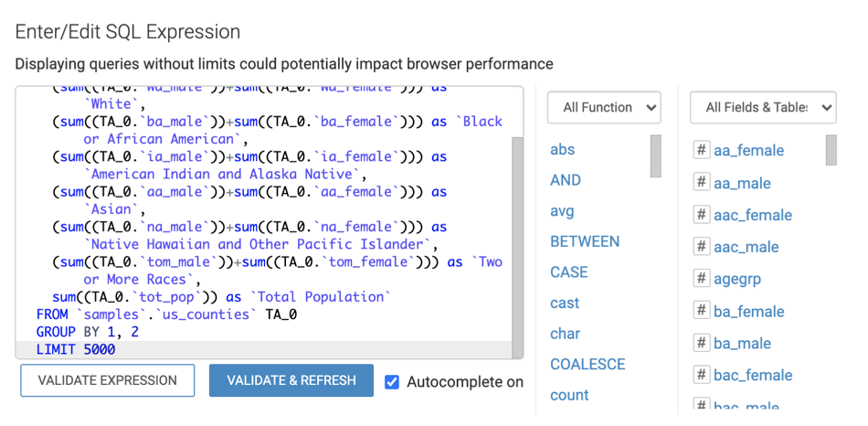Click the # icon beside aac_female

point(702,215)
